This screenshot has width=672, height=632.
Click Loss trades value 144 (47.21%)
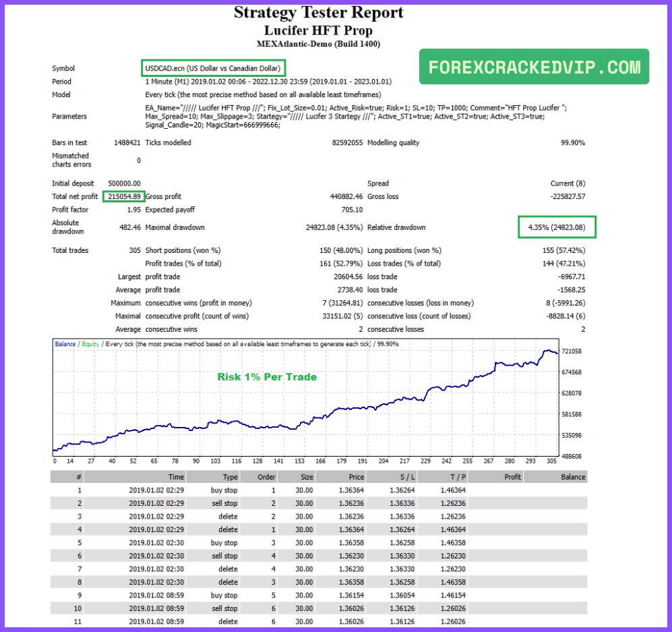tap(563, 263)
